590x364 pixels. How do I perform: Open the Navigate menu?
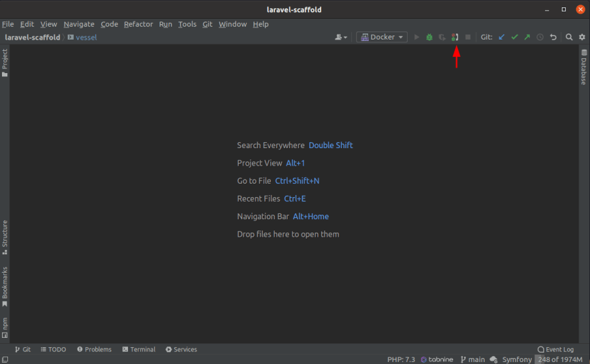(x=79, y=24)
